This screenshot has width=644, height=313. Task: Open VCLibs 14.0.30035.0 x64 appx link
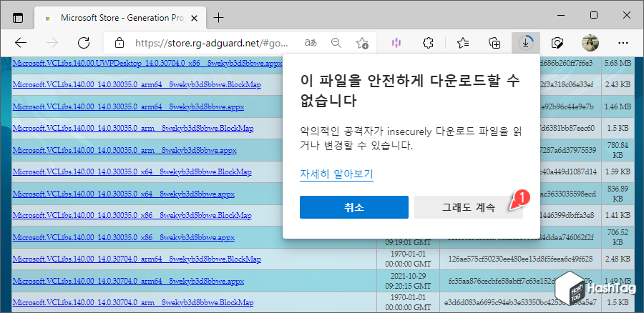[x=123, y=194]
